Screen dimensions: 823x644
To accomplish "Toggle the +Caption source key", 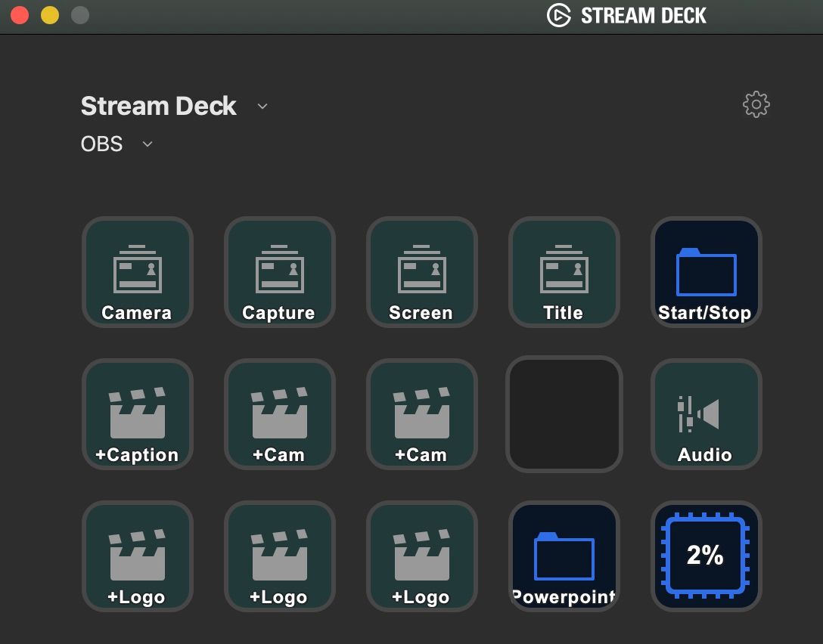I will [137, 414].
